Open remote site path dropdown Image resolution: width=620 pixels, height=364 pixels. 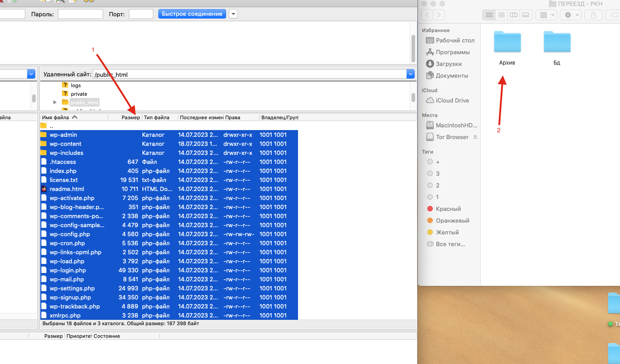(x=410, y=74)
